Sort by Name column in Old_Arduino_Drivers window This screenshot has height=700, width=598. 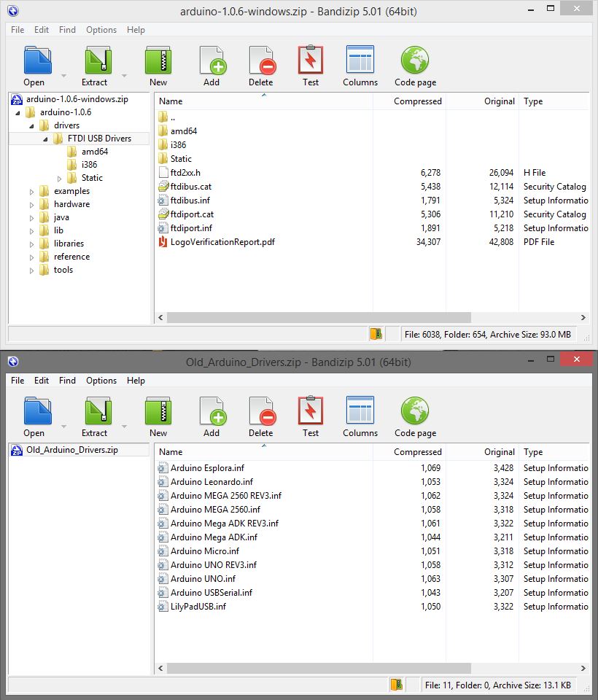tap(263, 452)
